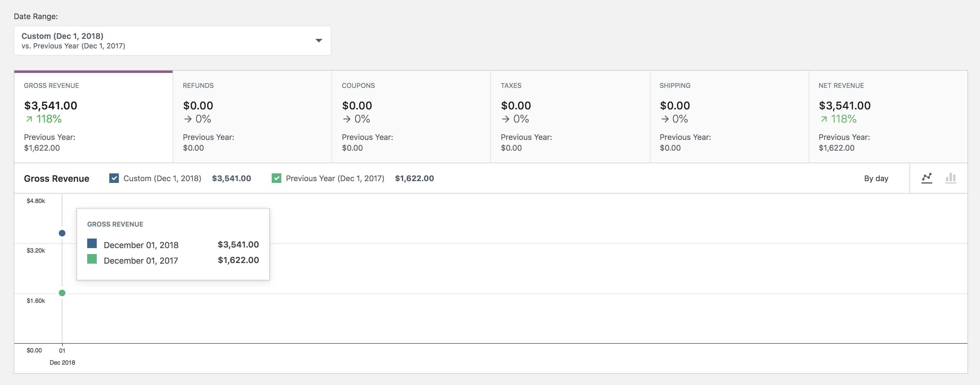View the Coupons summary tile
The image size is (980, 385).
411,116
